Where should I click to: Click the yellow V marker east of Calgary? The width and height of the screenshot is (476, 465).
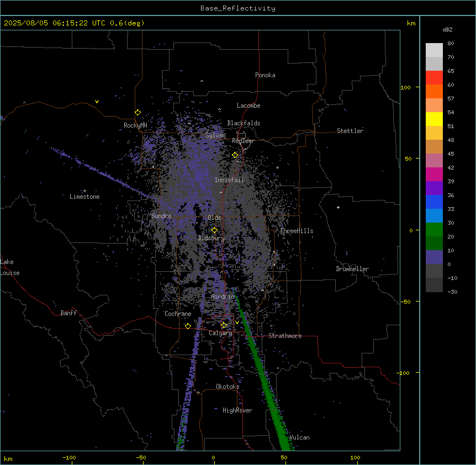coord(237,322)
